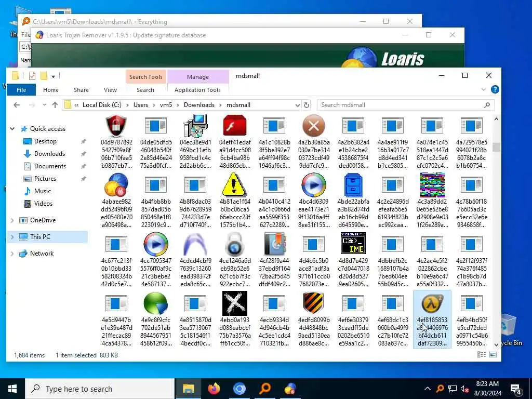The image size is (532, 399).
Task: Open Pictures in Quick access
Action: [x=45, y=179]
